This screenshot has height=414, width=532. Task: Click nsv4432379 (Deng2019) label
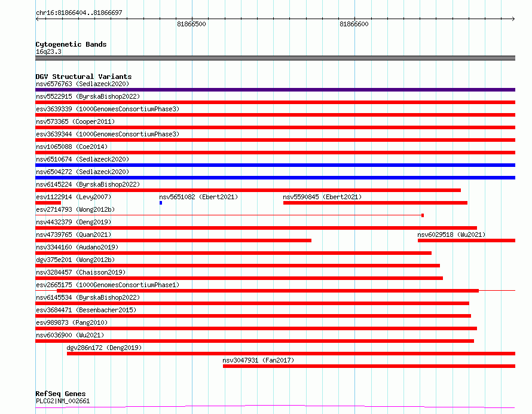tap(74, 222)
